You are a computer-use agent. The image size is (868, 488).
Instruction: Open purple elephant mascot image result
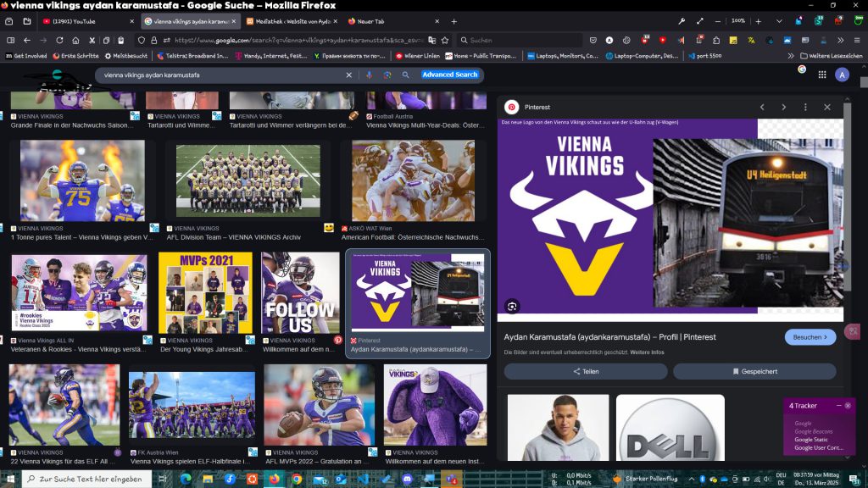[435, 405]
